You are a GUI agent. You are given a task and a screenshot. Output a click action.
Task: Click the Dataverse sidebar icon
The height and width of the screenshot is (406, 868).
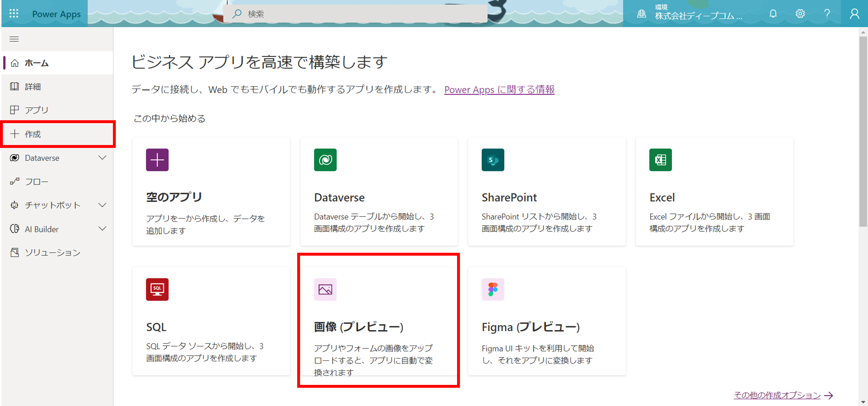coord(15,158)
